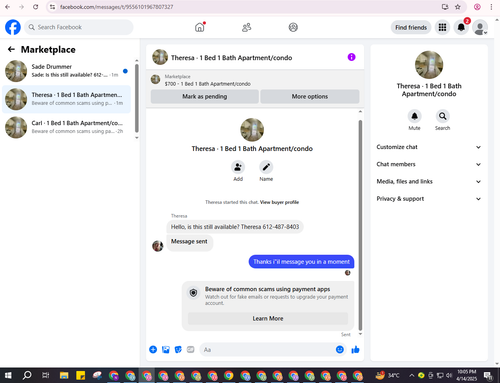
Task: Mute the conversation with bell icon
Action: (414, 116)
